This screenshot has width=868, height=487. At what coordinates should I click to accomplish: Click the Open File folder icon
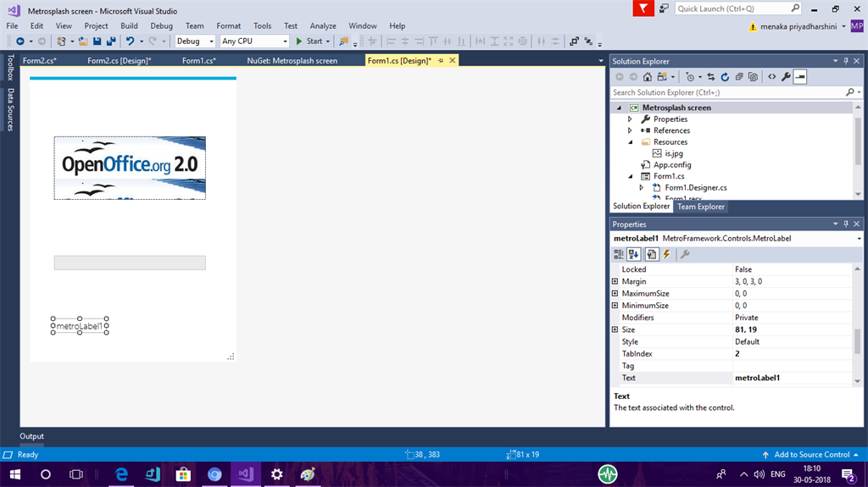[x=83, y=41]
